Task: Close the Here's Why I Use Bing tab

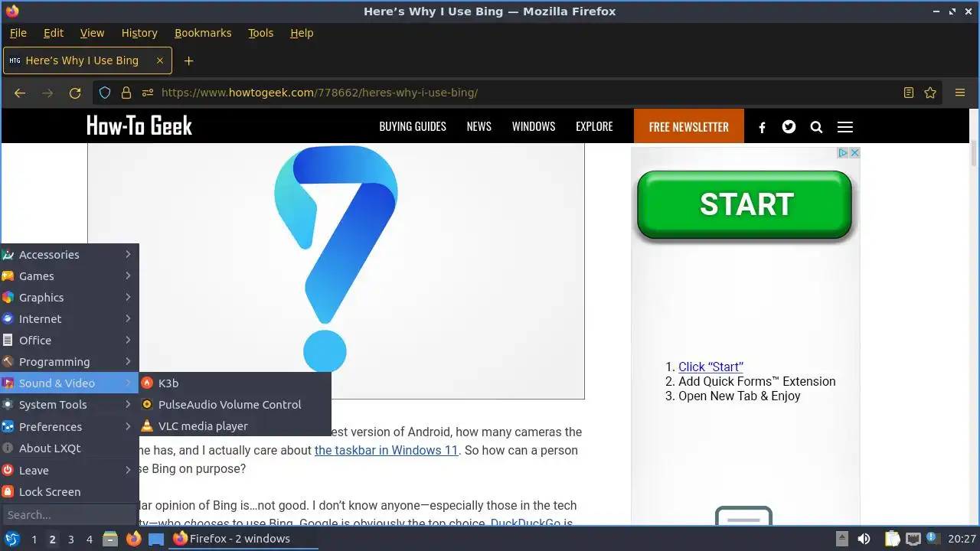Action: (x=160, y=60)
